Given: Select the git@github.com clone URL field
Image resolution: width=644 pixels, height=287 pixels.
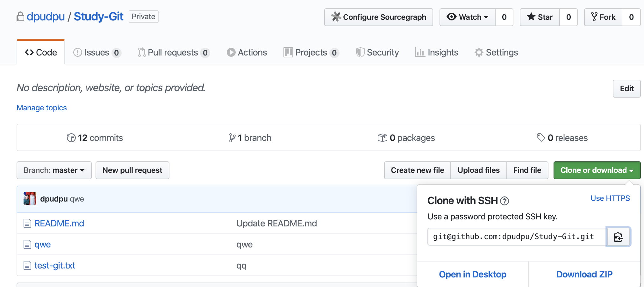Looking at the screenshot, I should (x=517, y=237).
